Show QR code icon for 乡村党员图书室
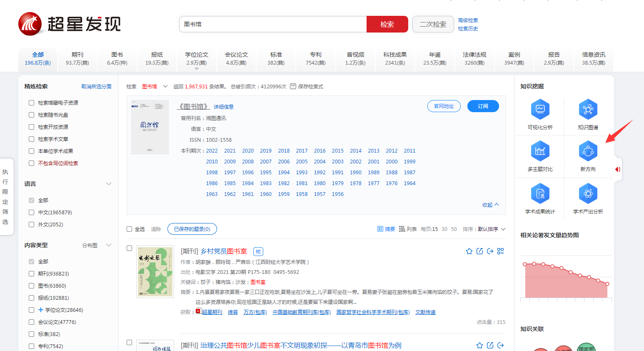This screenshot has width=644, height=351. [x=500, y=251]
